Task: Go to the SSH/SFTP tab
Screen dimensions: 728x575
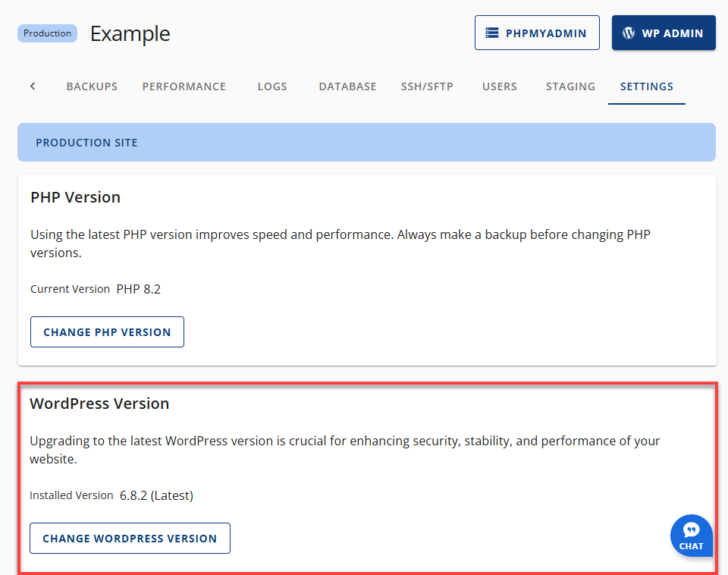Action: (427, 86)
